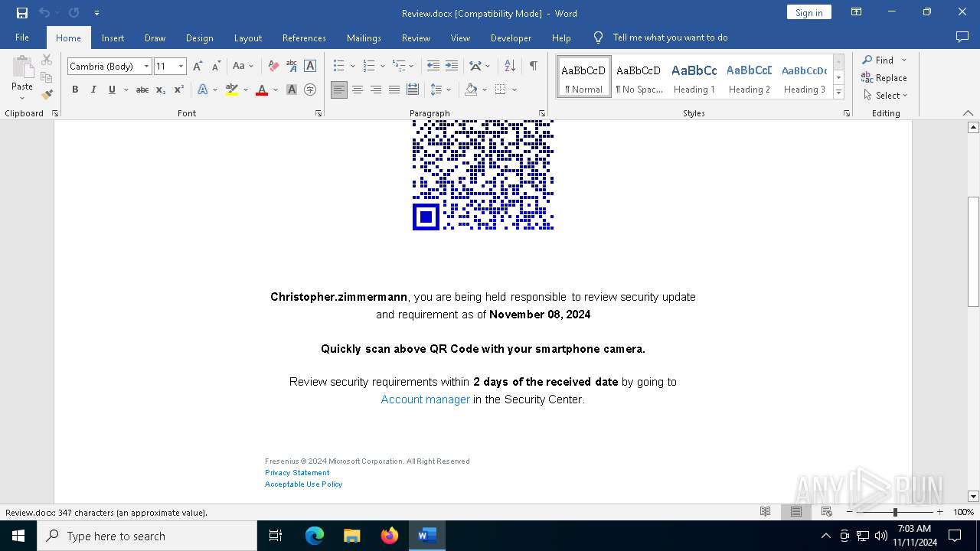Expand Styles gallery more arrow
Screen dimensions: 980x551
[x=838, y=93]
